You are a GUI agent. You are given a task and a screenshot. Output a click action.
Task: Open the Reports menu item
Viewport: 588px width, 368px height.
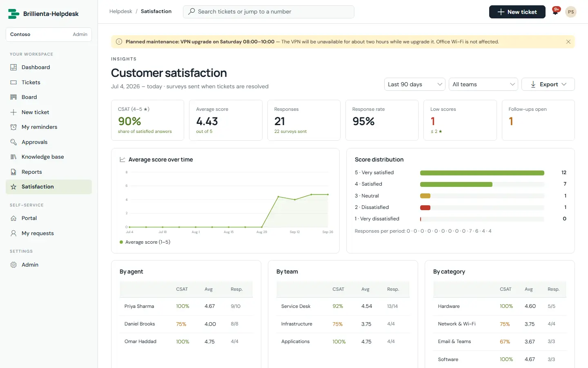click(x=49, y=172)
